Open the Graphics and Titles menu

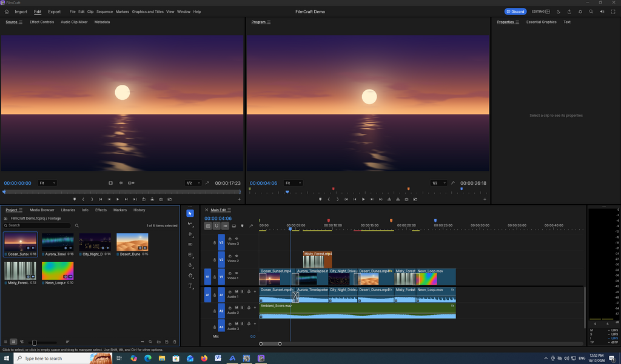148,12
